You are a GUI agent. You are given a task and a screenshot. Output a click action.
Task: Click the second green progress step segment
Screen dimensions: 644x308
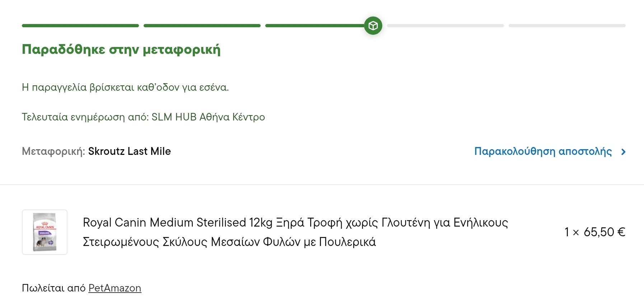[x=202, y=26]
